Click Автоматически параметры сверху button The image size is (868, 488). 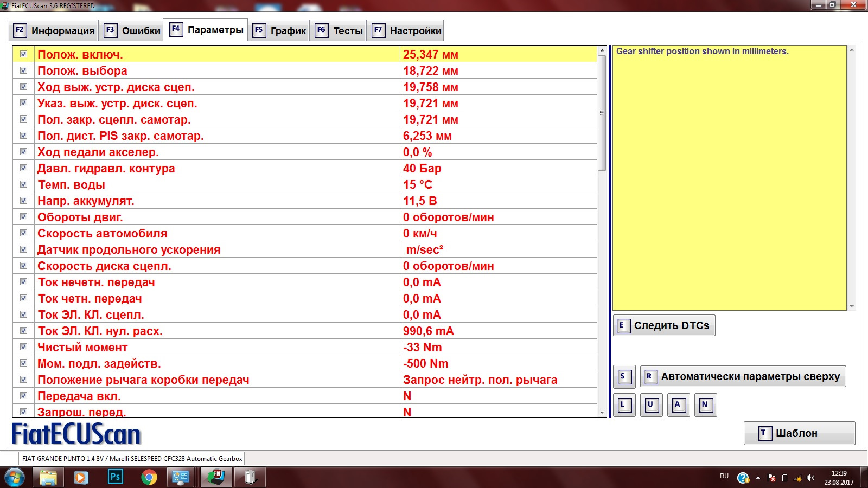coord(743,376)
